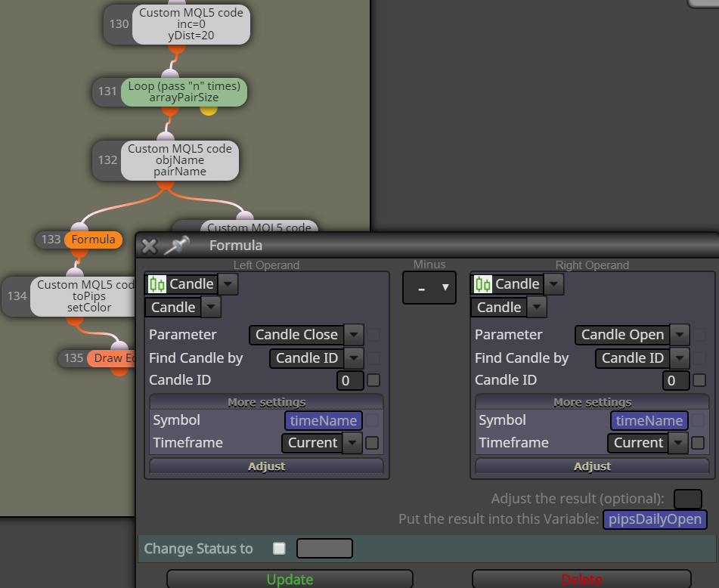
Task: Click input connector atop Loop block 131
Action: click(x=170, y=74)
